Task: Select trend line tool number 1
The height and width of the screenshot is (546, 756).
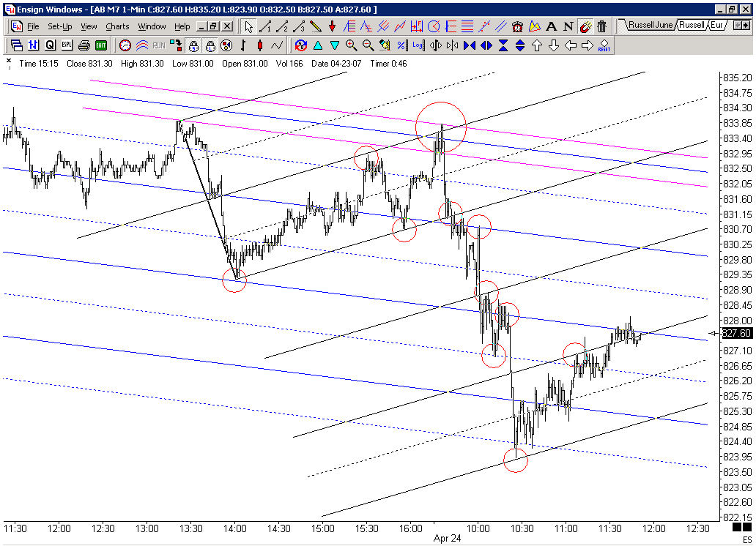Action: click(266, 26)
